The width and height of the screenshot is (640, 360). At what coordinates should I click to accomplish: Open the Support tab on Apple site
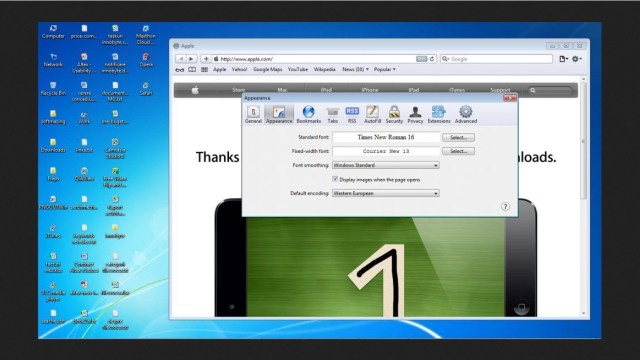[x=500, y=90]
